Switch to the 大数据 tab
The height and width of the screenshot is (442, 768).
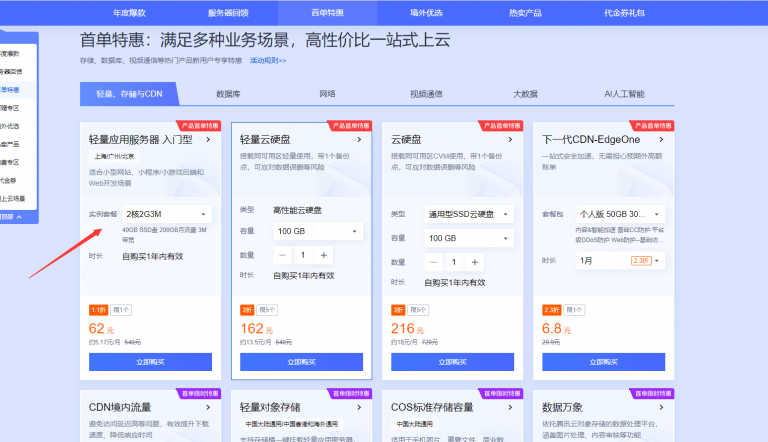525,94
